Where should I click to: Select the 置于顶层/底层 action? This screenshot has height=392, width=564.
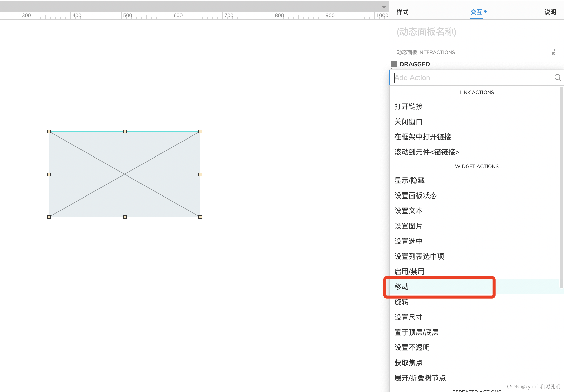tap(475, 332)
